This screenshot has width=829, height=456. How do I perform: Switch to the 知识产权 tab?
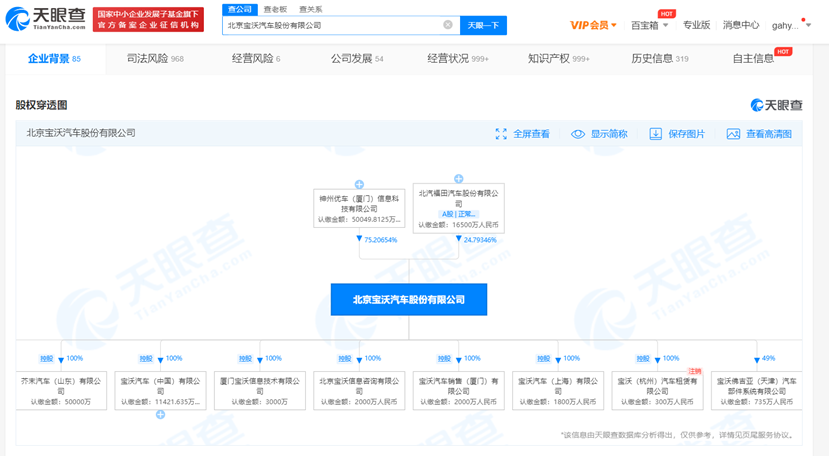tap(558, 59)
